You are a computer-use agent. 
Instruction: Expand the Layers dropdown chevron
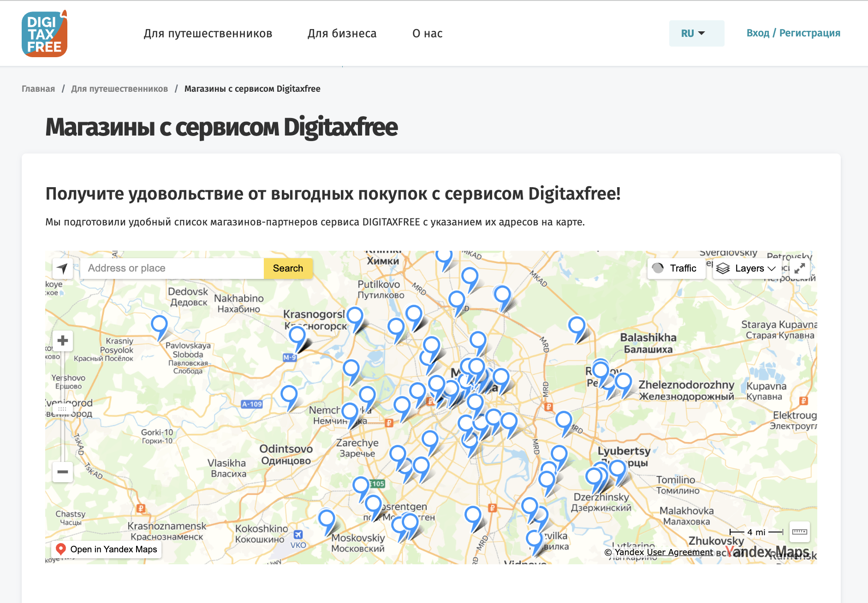point(772,269)
